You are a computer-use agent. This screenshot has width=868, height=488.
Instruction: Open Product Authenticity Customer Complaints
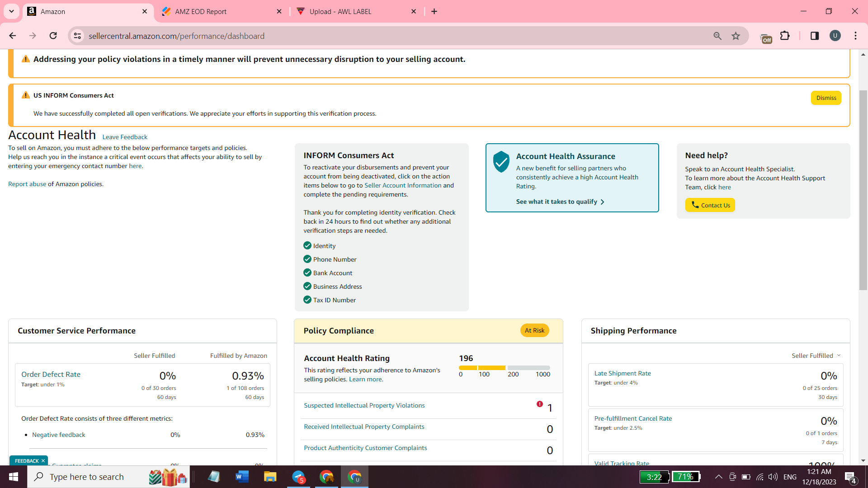(x=365, y=448)
